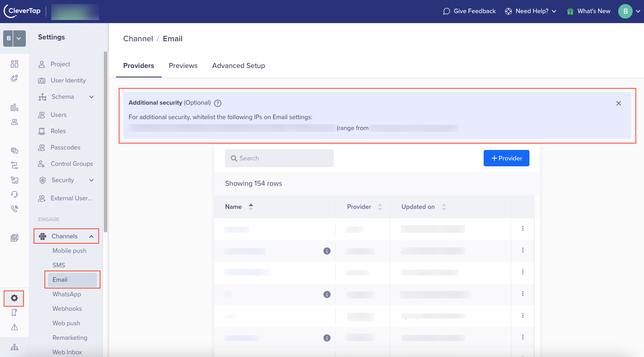Switch to the Advanced Setup tab

coord(239,66)
